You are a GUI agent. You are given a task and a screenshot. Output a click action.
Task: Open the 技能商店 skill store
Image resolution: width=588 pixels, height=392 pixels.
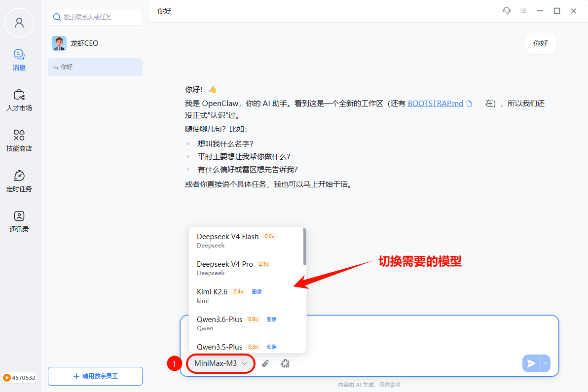click(19, 141)
